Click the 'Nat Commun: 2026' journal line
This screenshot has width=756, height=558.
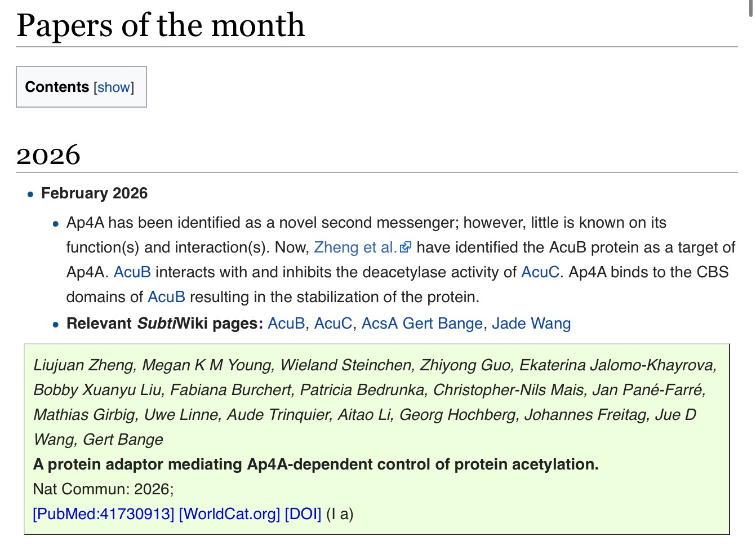(x=103, y=489)
